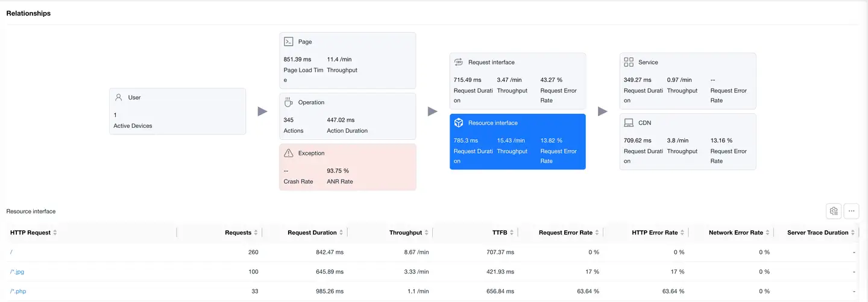Click the Operation coffee cup icon

point(289,102)
